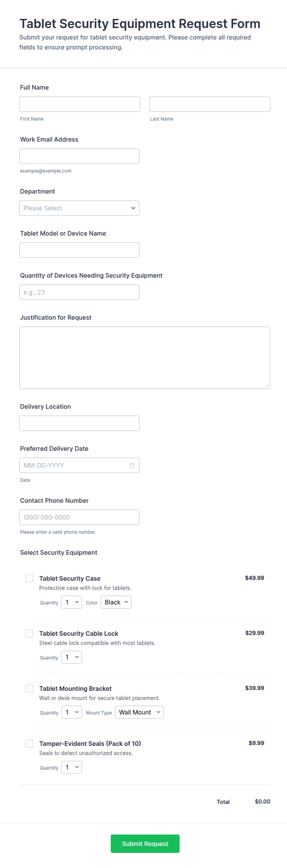287x868 pixels.
Task: Select the Tamper-Evident Seals checkbox
Action: point(29,743)
